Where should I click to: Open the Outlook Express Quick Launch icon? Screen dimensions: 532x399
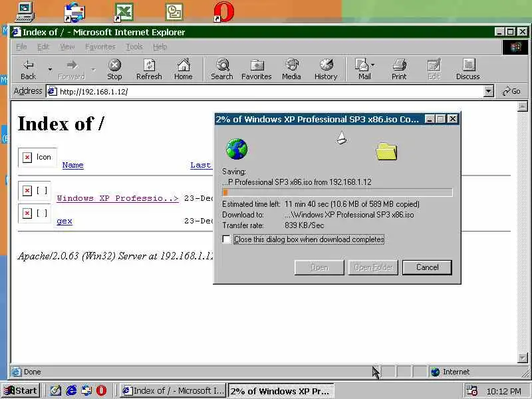(86, 390)
